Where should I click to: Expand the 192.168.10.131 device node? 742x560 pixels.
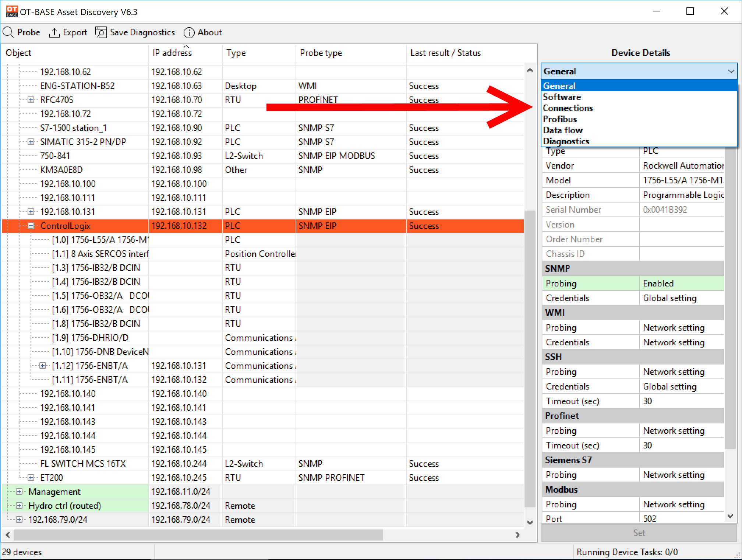tap(31, 212)
